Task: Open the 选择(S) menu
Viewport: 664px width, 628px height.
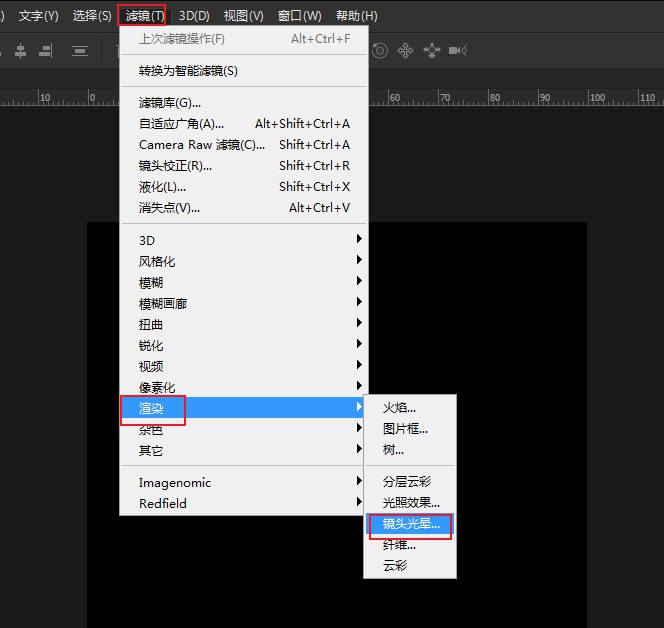Action: (92, 16)
